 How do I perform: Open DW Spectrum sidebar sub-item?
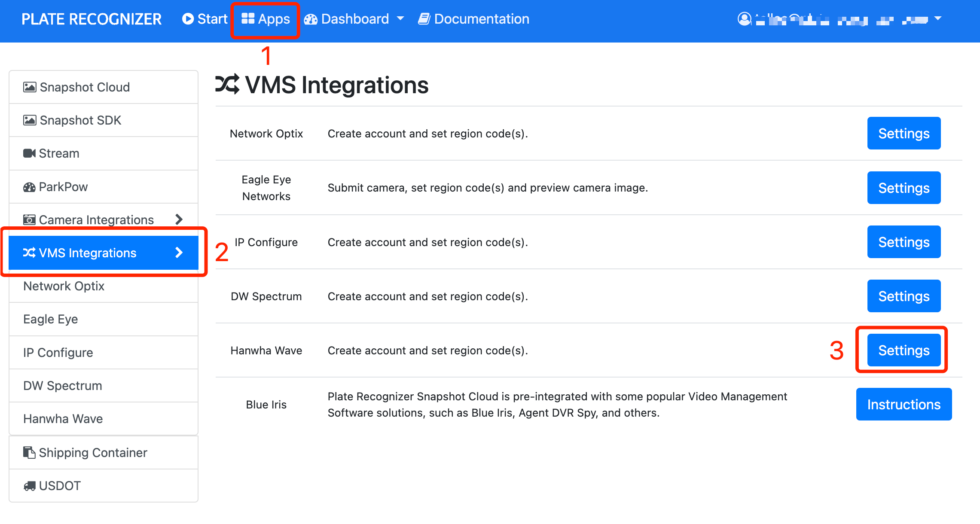(104, 386)
